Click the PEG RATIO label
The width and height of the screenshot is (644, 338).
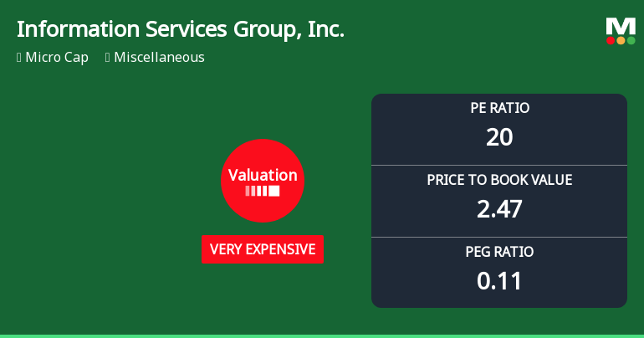[x=499, y=252]
